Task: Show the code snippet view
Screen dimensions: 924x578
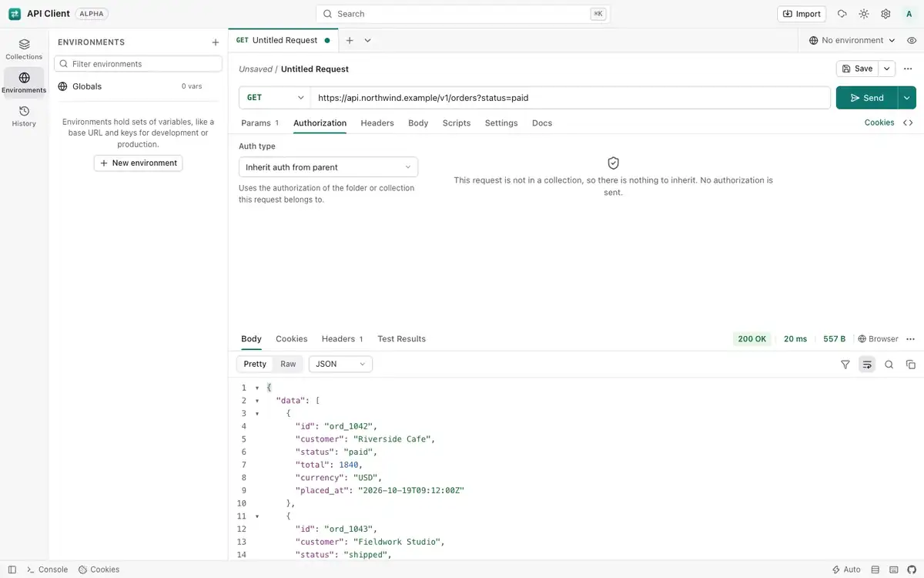Action: 908,123
